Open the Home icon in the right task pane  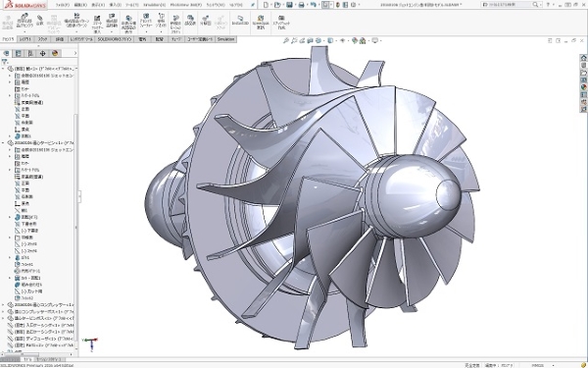[x=583, y=58]
